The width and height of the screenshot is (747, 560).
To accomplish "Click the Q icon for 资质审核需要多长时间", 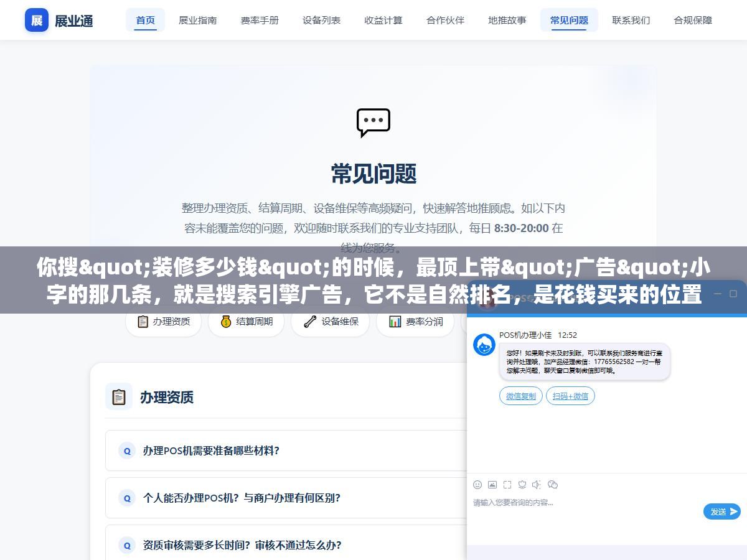I will click(127, 546).
